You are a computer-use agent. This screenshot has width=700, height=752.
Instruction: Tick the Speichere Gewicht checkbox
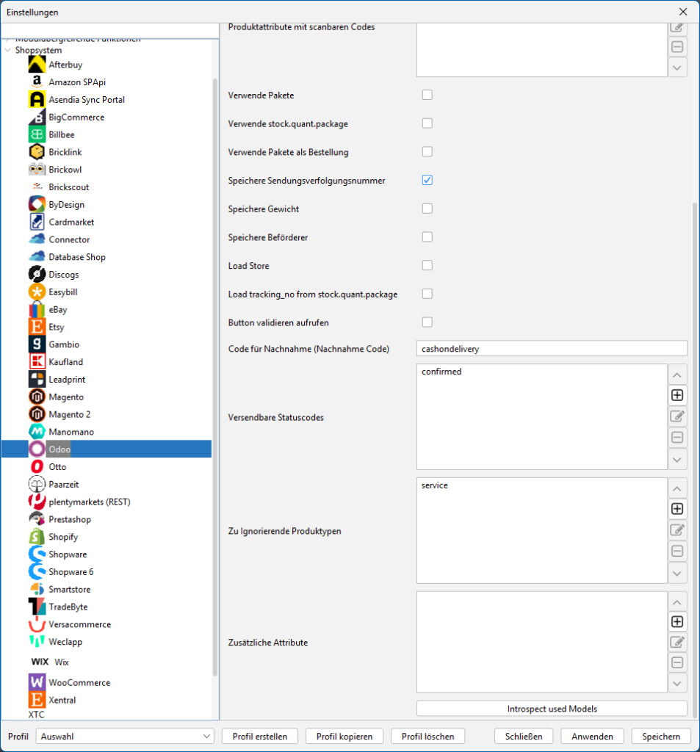[x=427, y=209]
